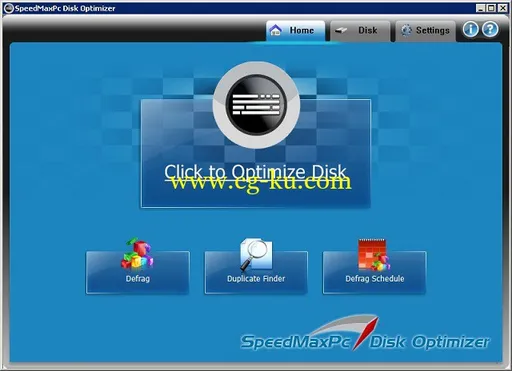Switch to the Disk tab
This screenshot has height=371, width=512.
click(x=360, y=30)
